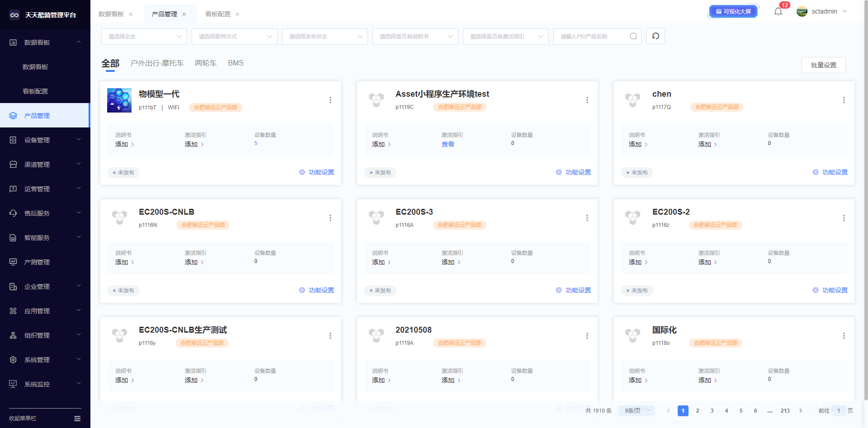Click the notification bell icon
Viewport: 868px width, 428px height.
click(x=778, y=12)
